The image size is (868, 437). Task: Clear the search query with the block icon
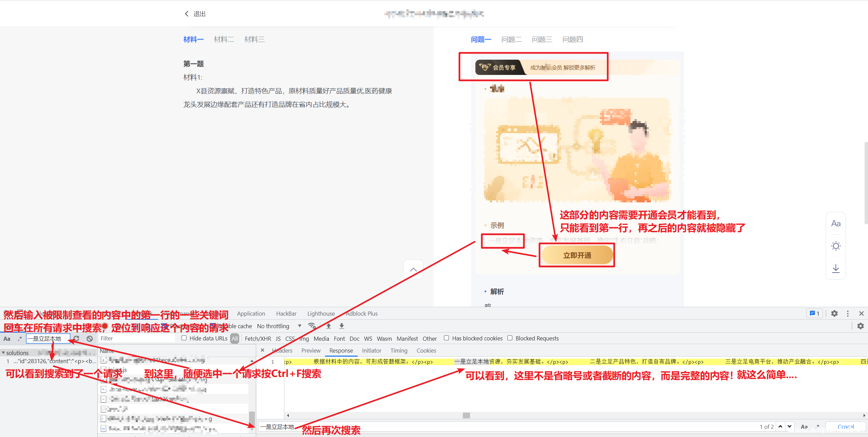tap(89, 338)
